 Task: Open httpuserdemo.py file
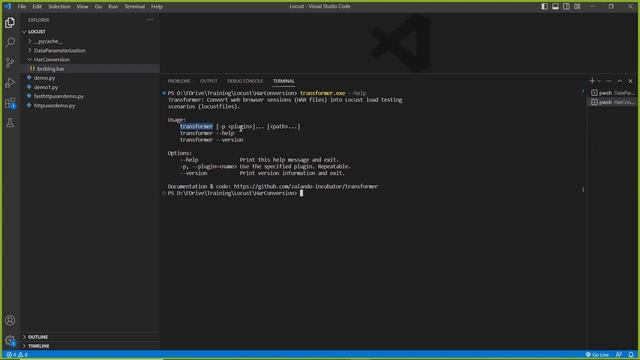click(x=91, y=105)
